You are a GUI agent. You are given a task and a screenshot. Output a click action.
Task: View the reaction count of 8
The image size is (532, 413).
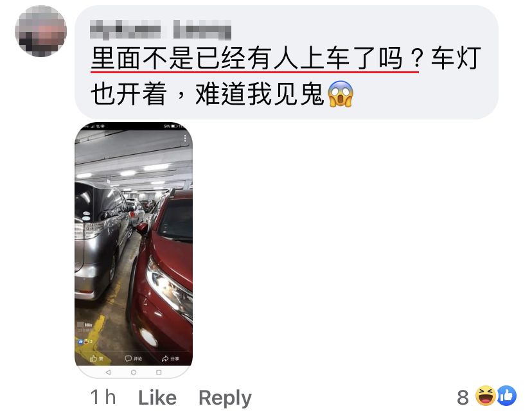pyautogui.click(x=463, y=398)
